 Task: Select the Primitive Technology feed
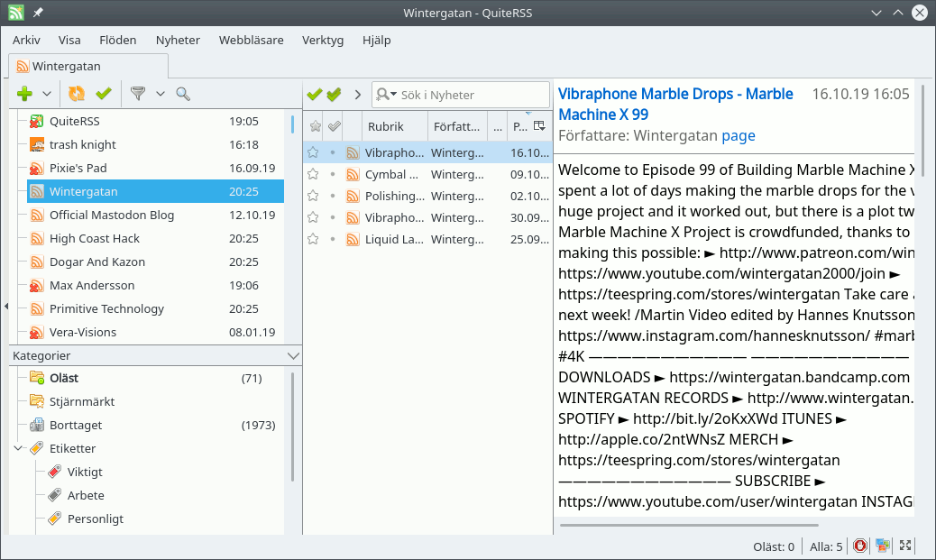click(155, 308)
